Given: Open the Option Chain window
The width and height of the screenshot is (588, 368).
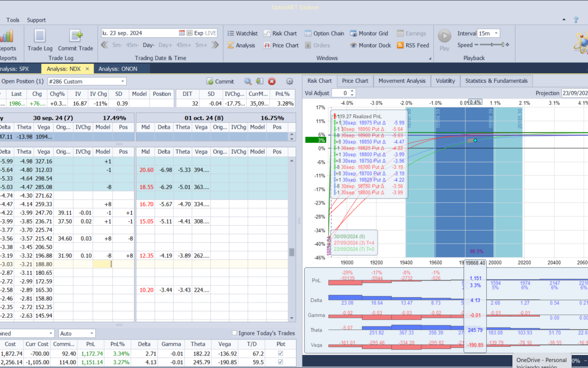Looking at the screenshot, I should 324,33.
